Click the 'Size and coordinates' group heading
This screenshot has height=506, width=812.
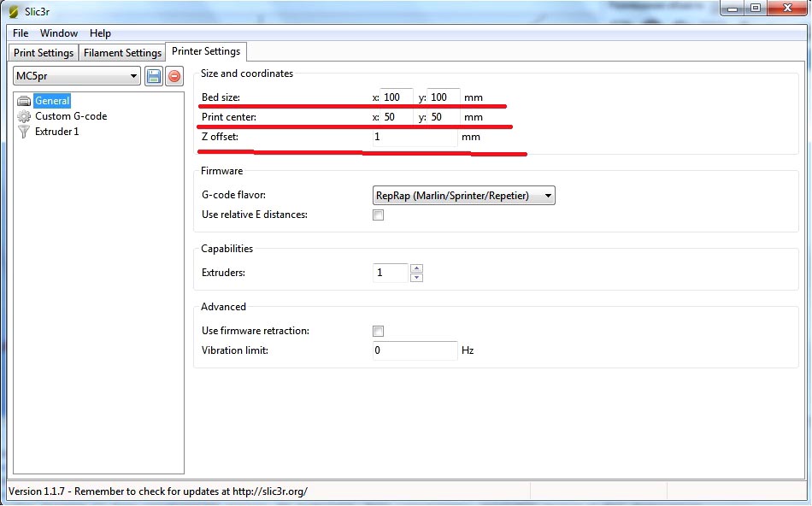247,74
